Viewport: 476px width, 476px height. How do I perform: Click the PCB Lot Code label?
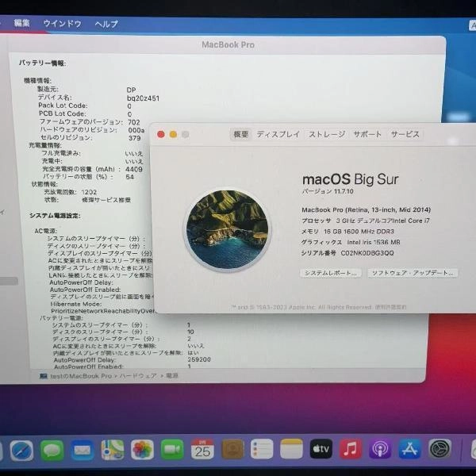pos(62,113)
